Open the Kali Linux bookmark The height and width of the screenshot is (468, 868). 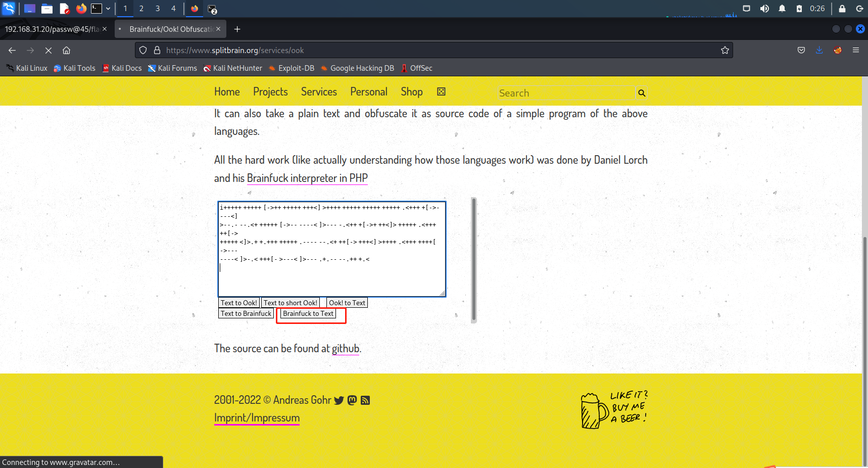point(27,68)
